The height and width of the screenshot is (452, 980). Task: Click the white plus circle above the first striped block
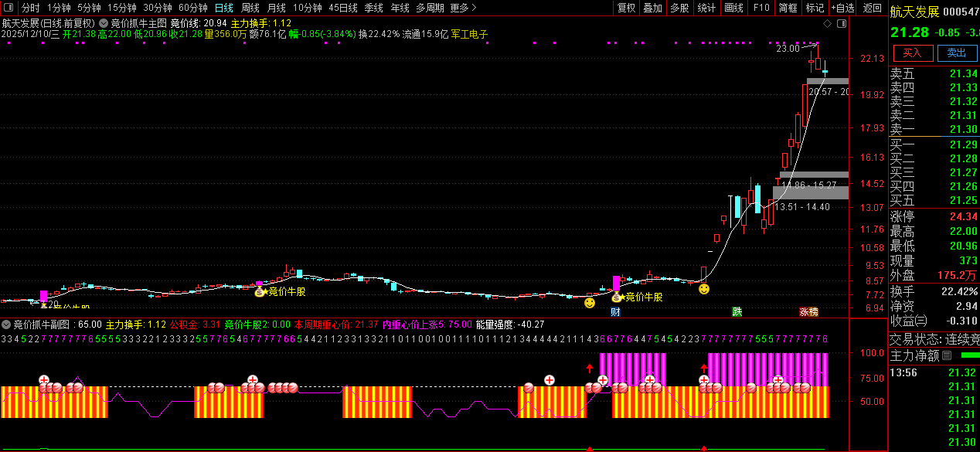tap(44, 380)
